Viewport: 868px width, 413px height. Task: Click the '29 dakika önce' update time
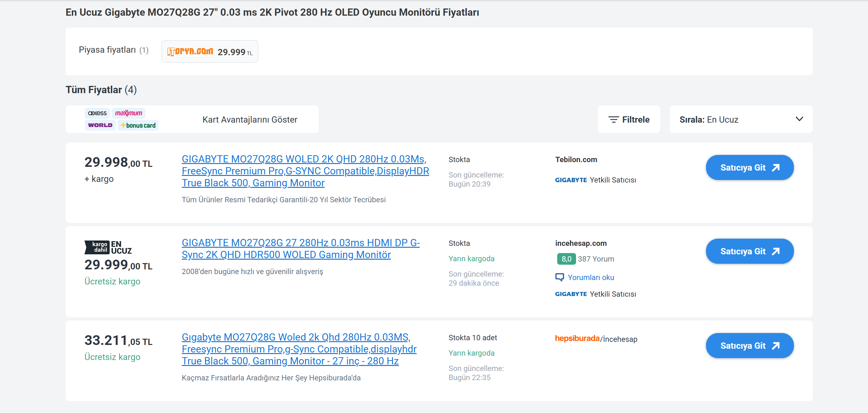coord(473,283)
